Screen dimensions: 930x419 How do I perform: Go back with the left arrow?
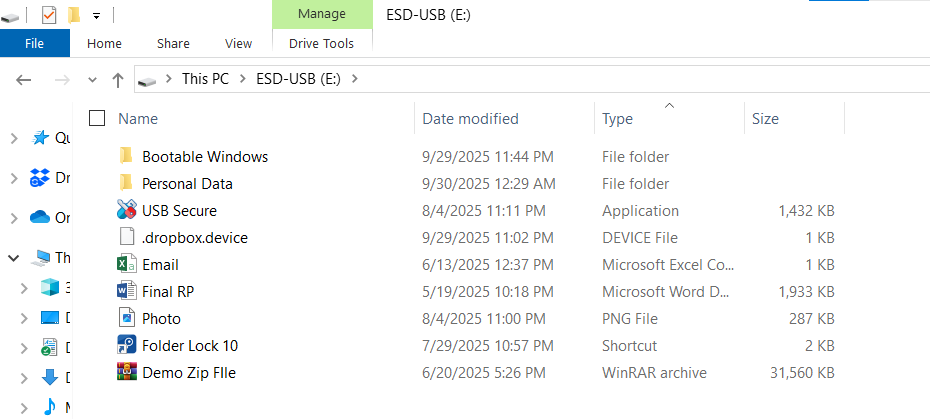tap(23, 80)
